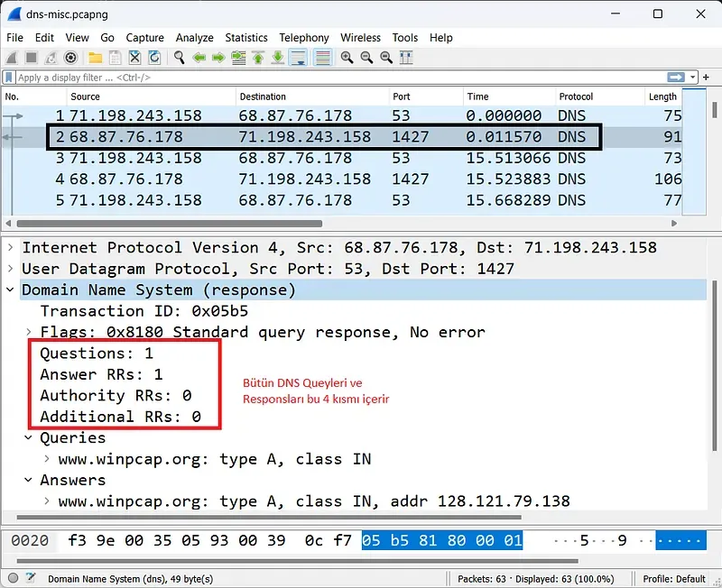Open the Analyze menu
722x588 pixels.
tap(194, 38)
